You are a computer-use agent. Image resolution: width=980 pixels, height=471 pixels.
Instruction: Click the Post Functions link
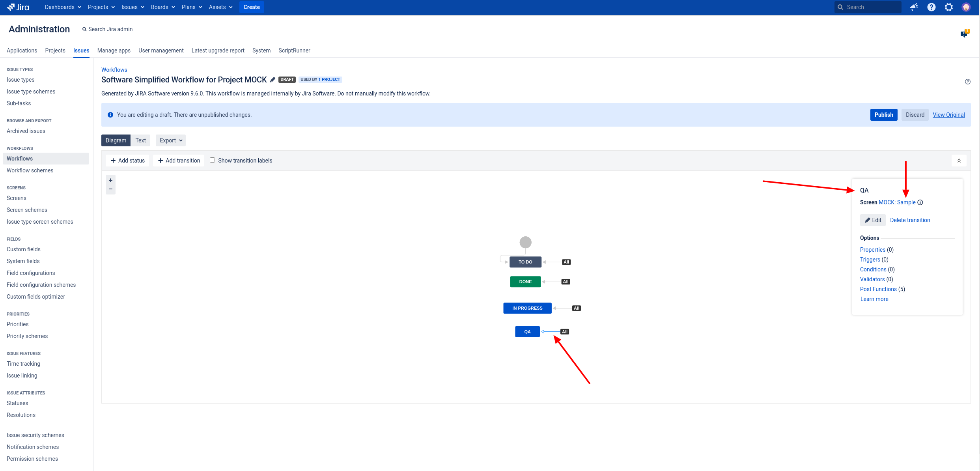[x=878, y=289]
